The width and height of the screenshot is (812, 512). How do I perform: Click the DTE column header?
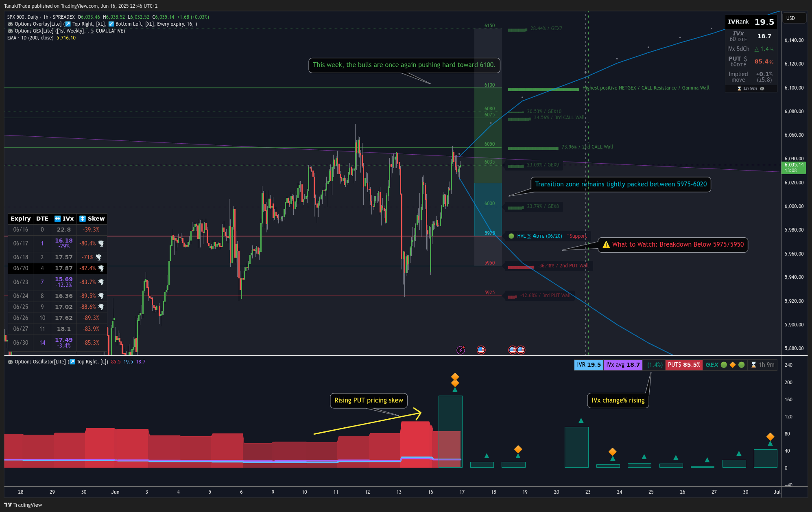[42, 219]
